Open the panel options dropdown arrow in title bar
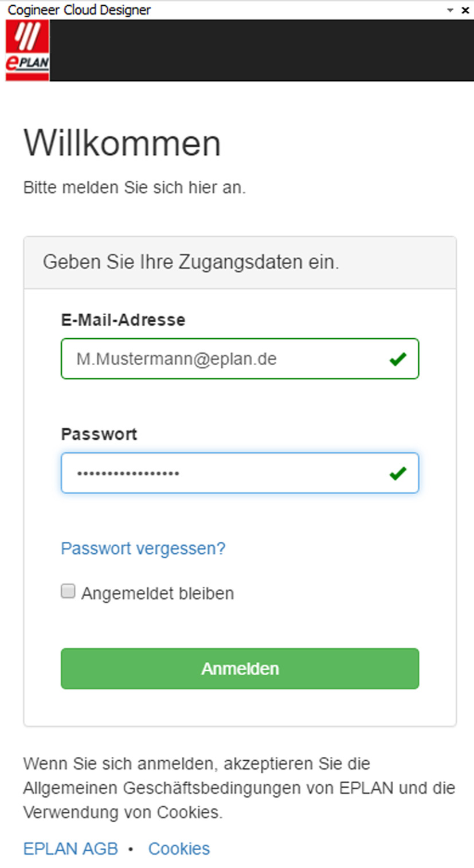 click(x=450, y=10)
